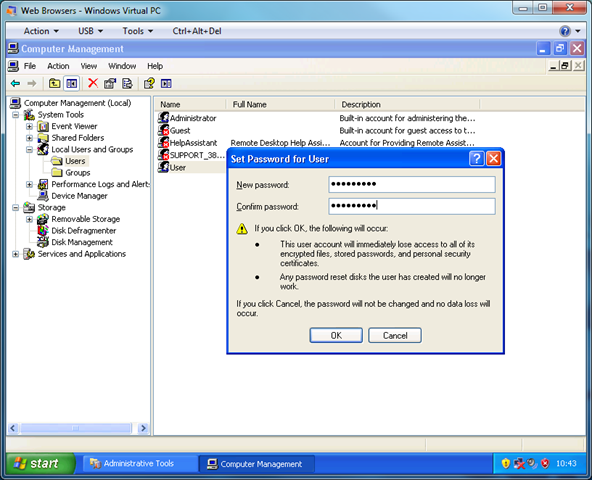Open the Window menu
This screenshot has width=592, height=480.
(x=122, y=66)
